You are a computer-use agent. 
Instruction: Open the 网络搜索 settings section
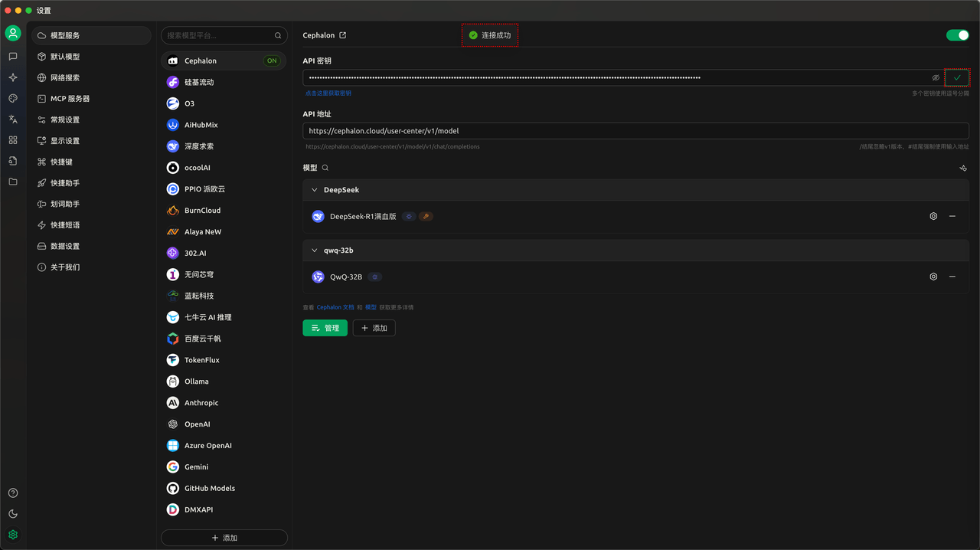coord(65,78)
